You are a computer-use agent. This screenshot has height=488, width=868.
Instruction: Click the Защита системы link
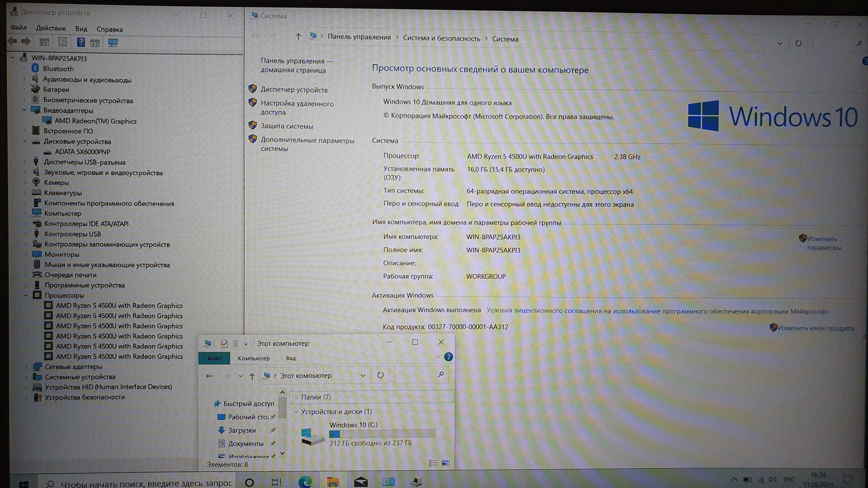pyautogui.click(x=287, y=126)
